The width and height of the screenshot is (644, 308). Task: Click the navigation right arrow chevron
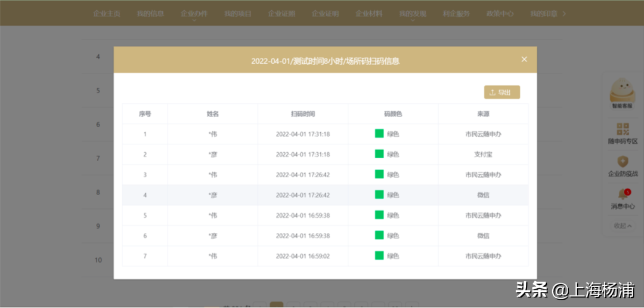(x=564, y=14)
